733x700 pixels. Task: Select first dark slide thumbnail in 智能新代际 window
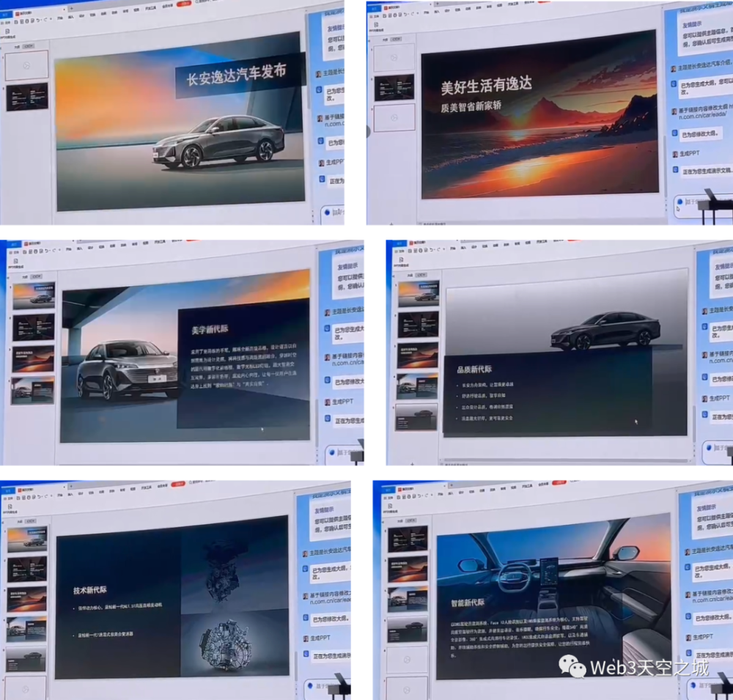point(408,539)
